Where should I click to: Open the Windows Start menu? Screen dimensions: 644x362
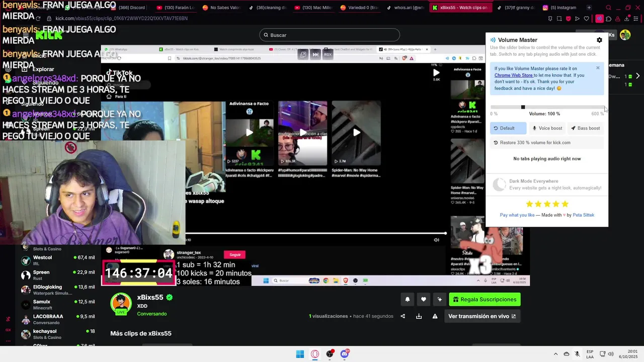coord(300,354)
